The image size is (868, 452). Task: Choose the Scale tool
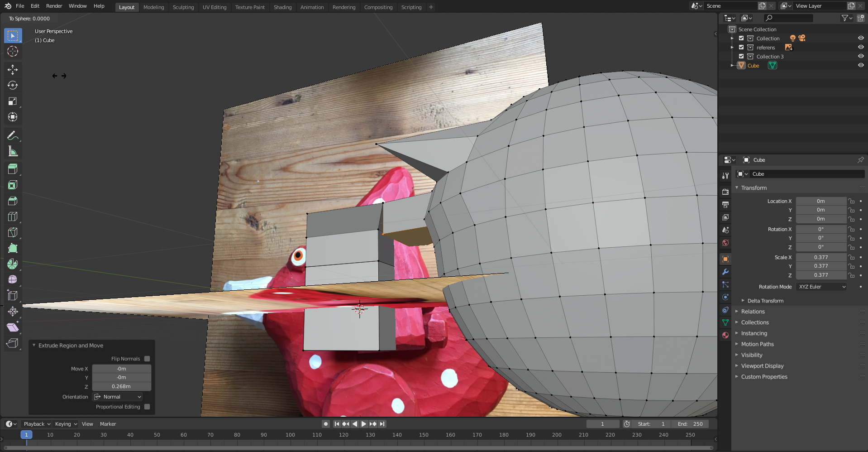click(x=13, y=101)
